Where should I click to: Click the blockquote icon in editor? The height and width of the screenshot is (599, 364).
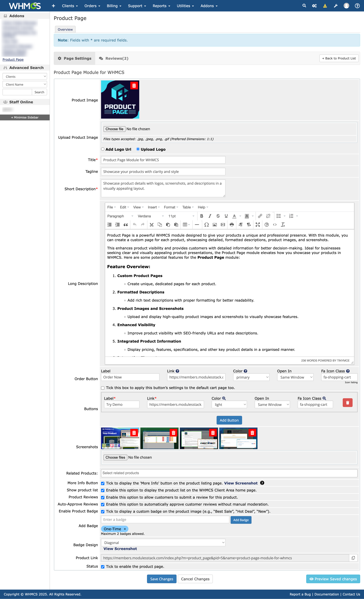(125, 225)
